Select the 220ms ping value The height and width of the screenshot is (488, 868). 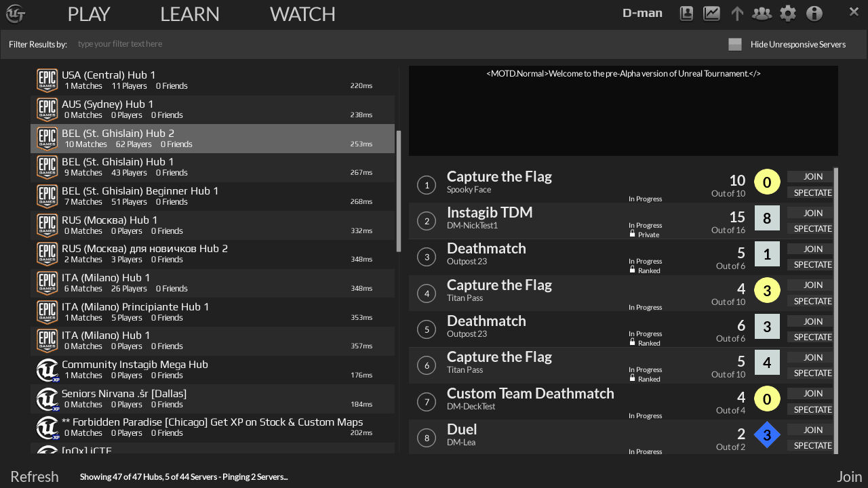(x=361, y=86)
